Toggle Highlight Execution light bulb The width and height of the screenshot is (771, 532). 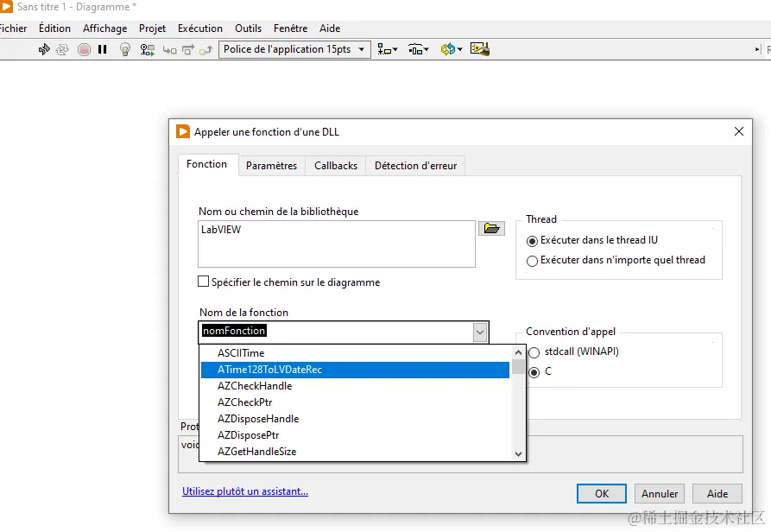coord(125,49)
